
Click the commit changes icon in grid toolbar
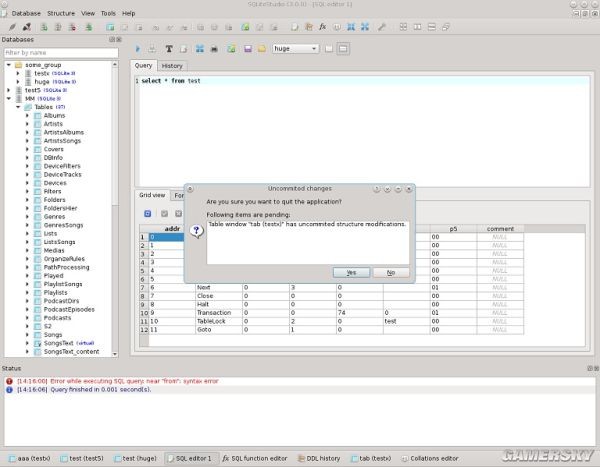(165, 214)
